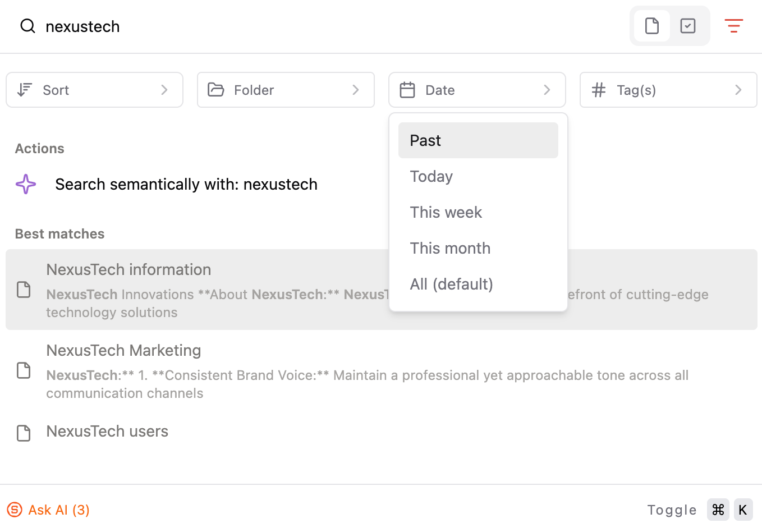
Task: Click the Sort chevron arrow
Action: (164, 90)
